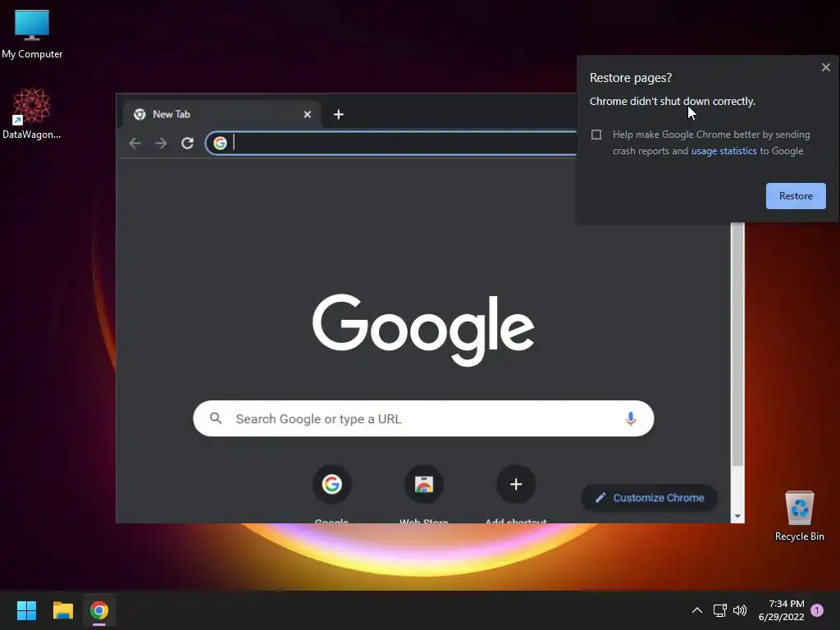The width and height of the screenshot is (840, 630).
Task: Click the Chrome taskbar icon
Action: pos(99,610)
